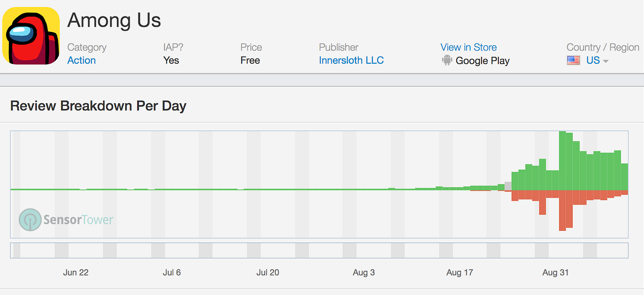
Task: Select the Aug 3 date label
Action: point(364,272)
